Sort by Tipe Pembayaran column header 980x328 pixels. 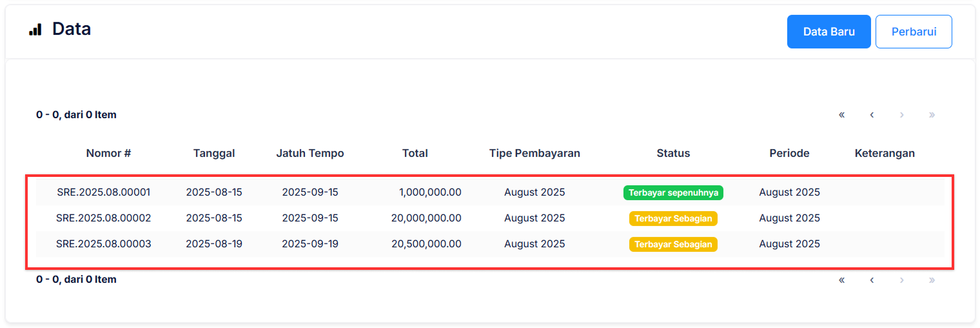click(534, 153)
